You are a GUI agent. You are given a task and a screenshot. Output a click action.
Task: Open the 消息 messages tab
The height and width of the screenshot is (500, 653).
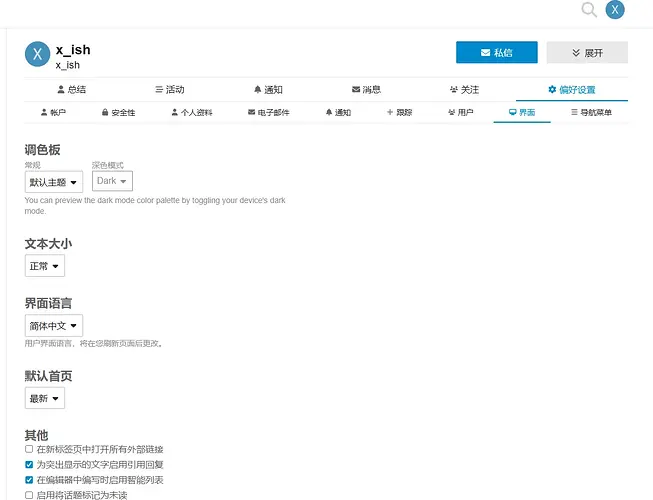tap(365, 90)
